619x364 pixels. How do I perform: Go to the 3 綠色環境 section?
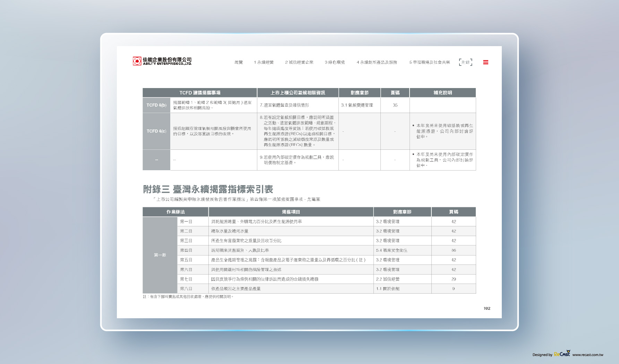click(x=335, y=62)
